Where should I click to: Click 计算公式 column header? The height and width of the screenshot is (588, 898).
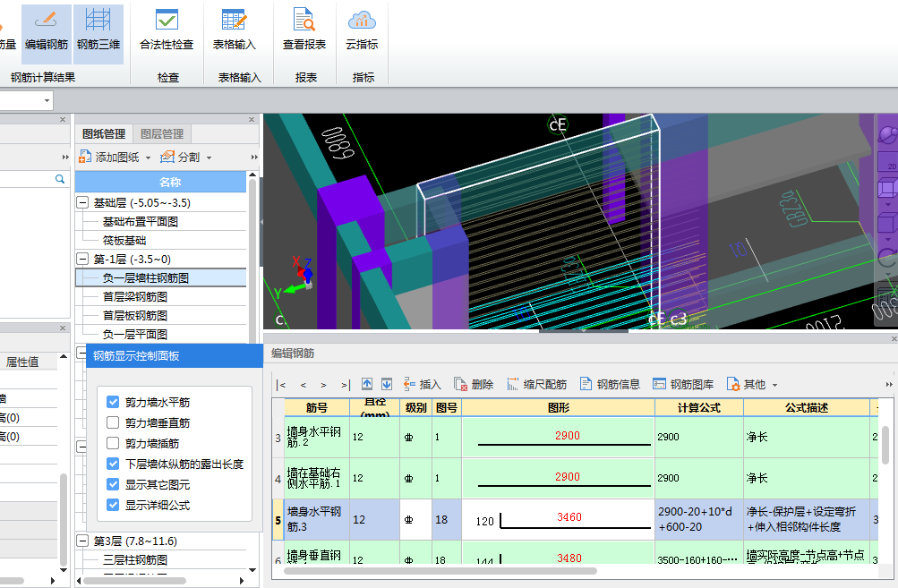point(698,407)
